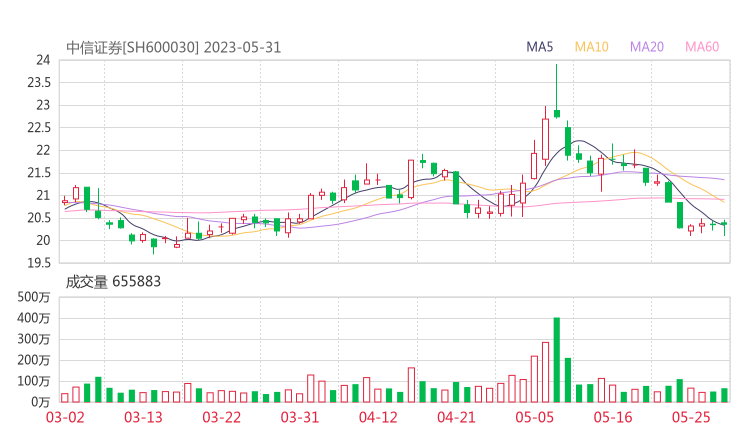Click the 400万 volume axis label
Image resolution: width=740 pixels, height=440 pixels.
pyautogui.click(x=34, y=318)
